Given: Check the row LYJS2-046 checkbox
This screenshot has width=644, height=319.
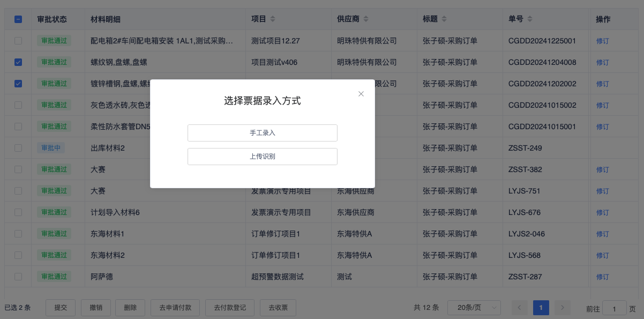Looking at the screenshot, I should 18,234.
